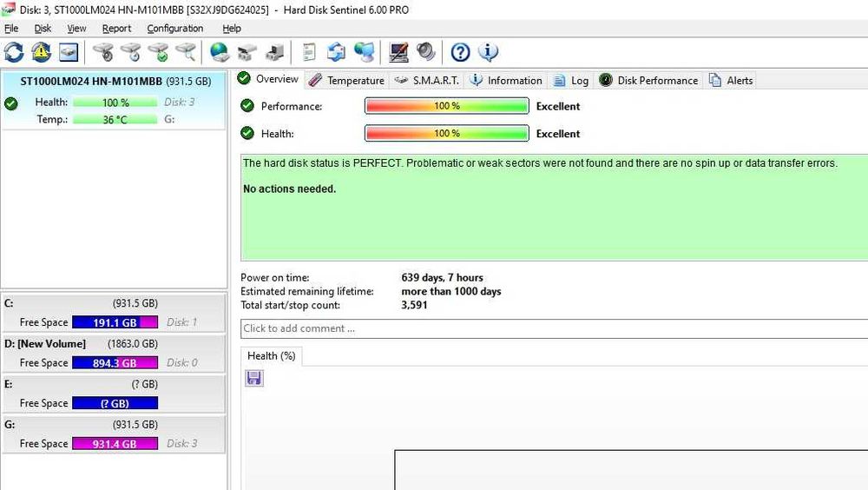Click the Performance 100 % gradient bar
The image size is (868, 490).
(447, 106)
